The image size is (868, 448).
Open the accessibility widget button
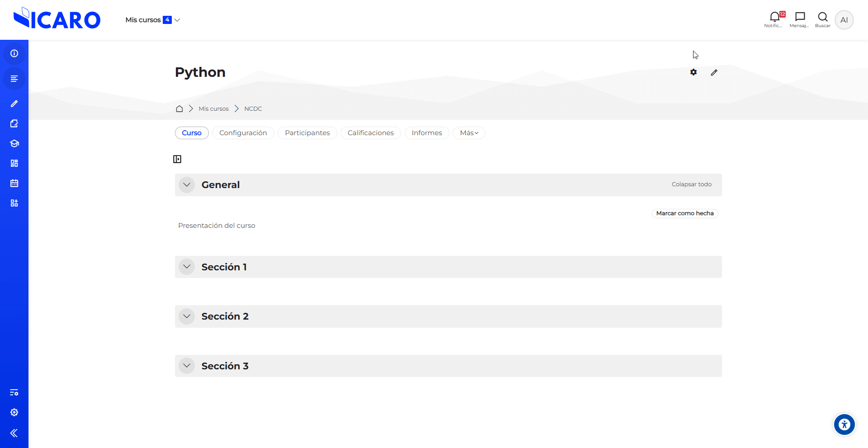click(844, 424)
